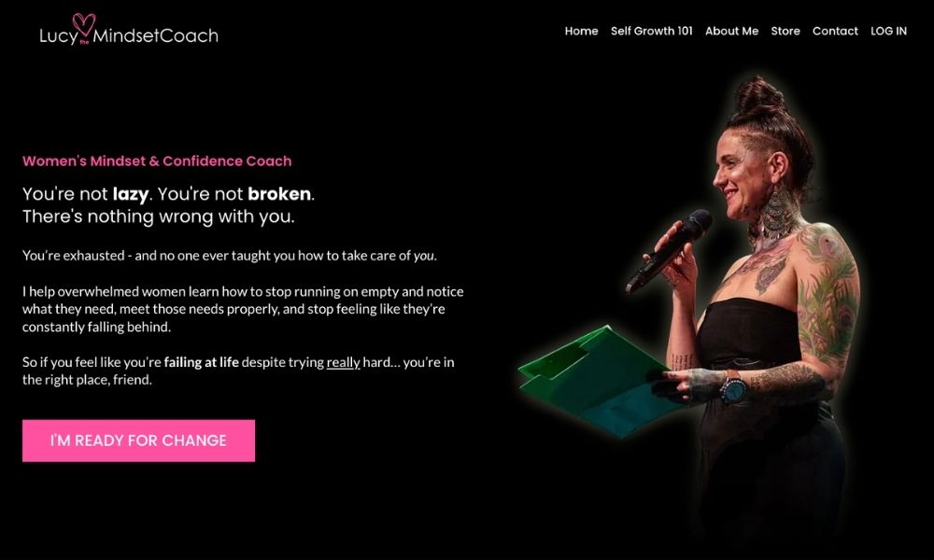The width and height of the screenshot is (934, 560).
Task: Open the Self Growth 101 menu item
Action: 652,31
